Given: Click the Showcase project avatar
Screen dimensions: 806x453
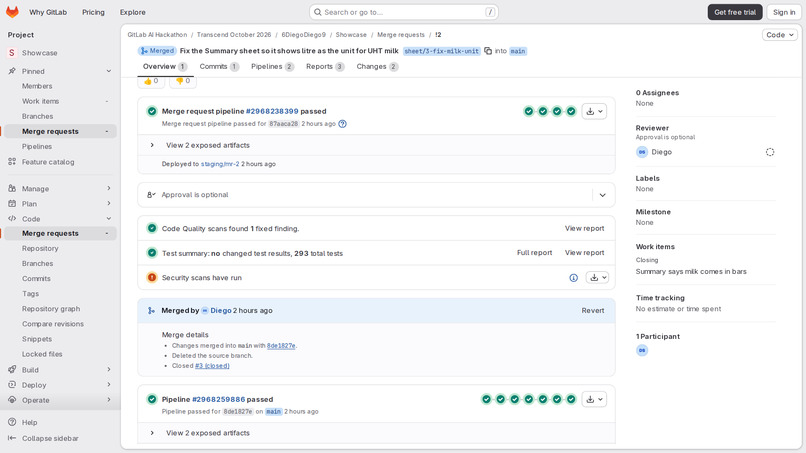Looking at the screenshot, I should point(12,53).
